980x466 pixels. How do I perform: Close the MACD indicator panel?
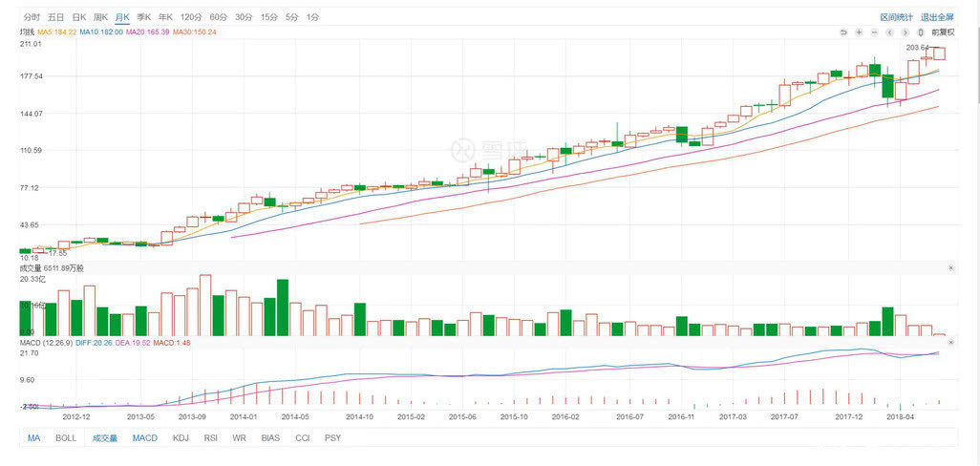coord(950,342)
